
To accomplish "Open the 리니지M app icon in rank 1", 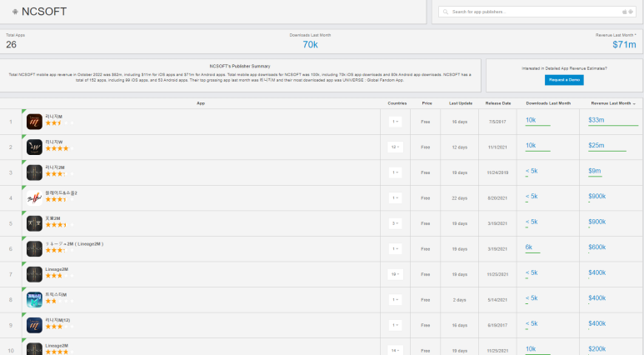I will pyautogui.click(x=34, y=122).
